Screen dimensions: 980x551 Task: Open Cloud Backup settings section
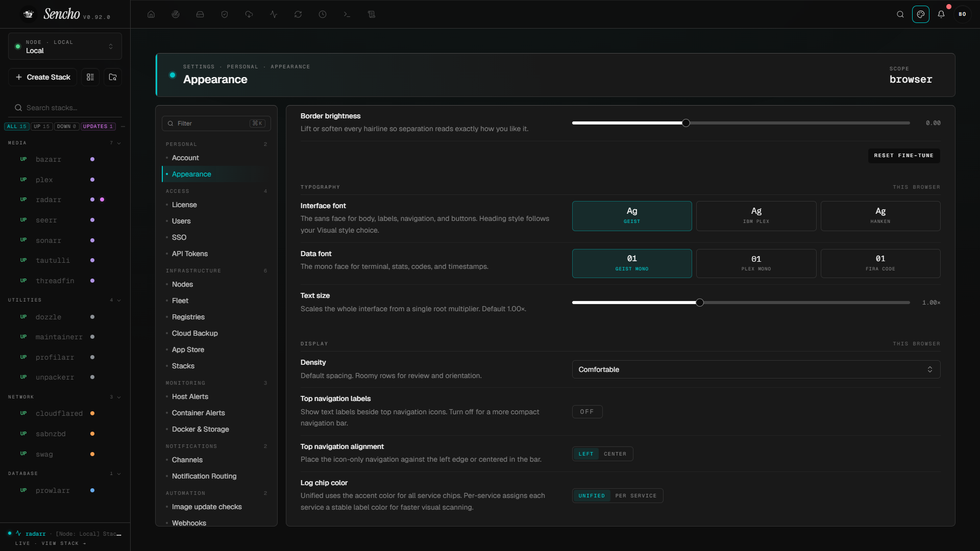(195, 334)
